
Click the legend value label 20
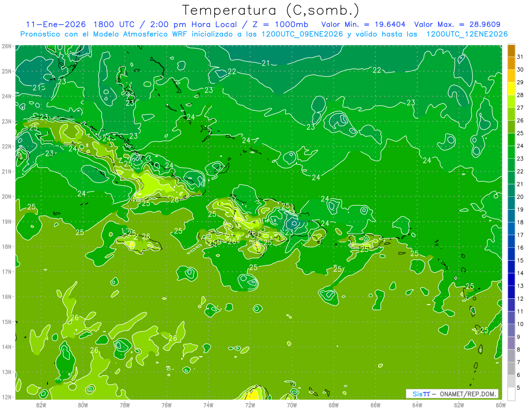click(520, 197)
